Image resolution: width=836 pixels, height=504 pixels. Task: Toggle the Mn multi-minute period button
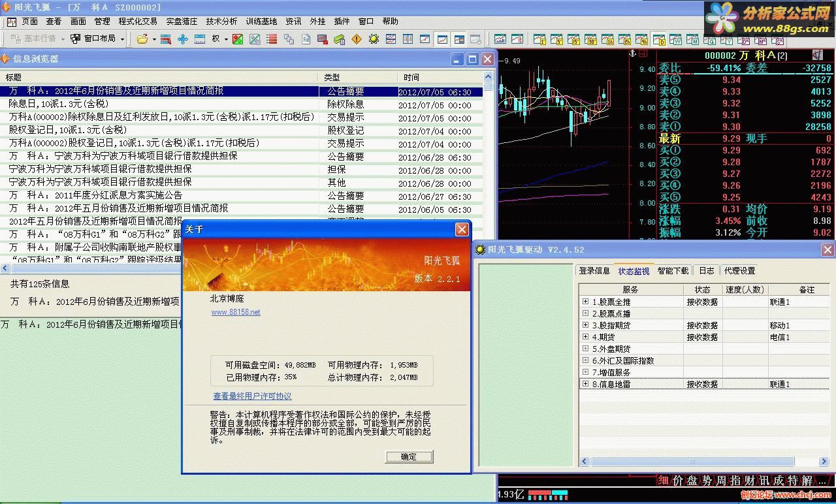tap(760, 39)
